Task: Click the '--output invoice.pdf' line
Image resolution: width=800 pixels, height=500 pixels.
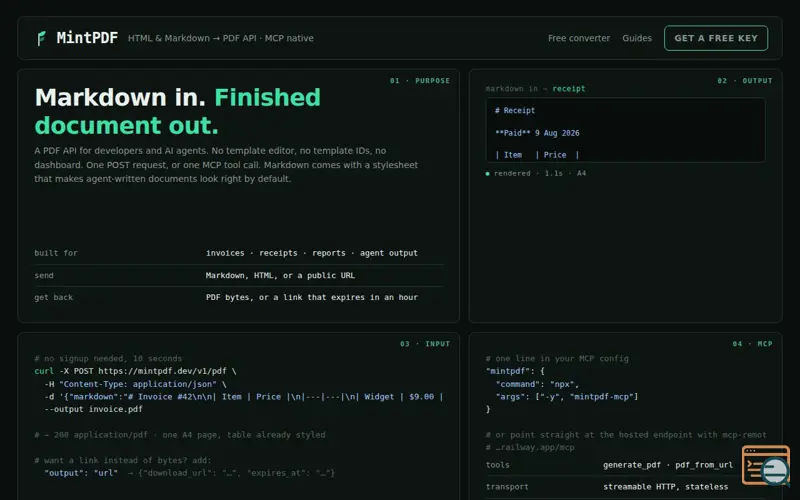Action: pos(93,409)
